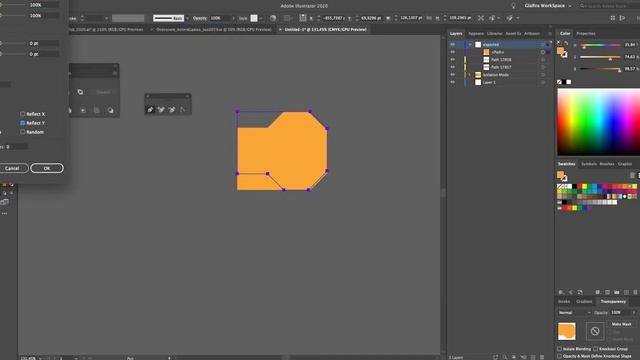Click the target circle of Path layer
Image resolution: width=640 pixels, height=360 pixels.
[x=543, y=52]
